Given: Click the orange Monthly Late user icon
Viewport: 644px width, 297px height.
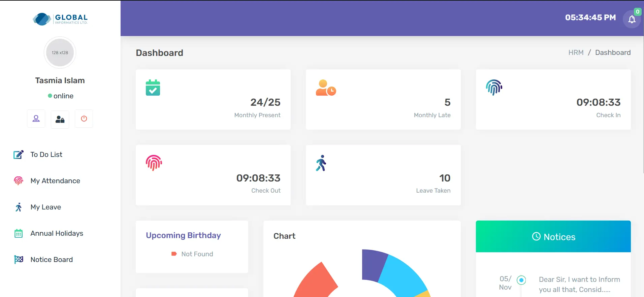Looking at the screenshot, I should pyautogui.click(x=325, y=88).
